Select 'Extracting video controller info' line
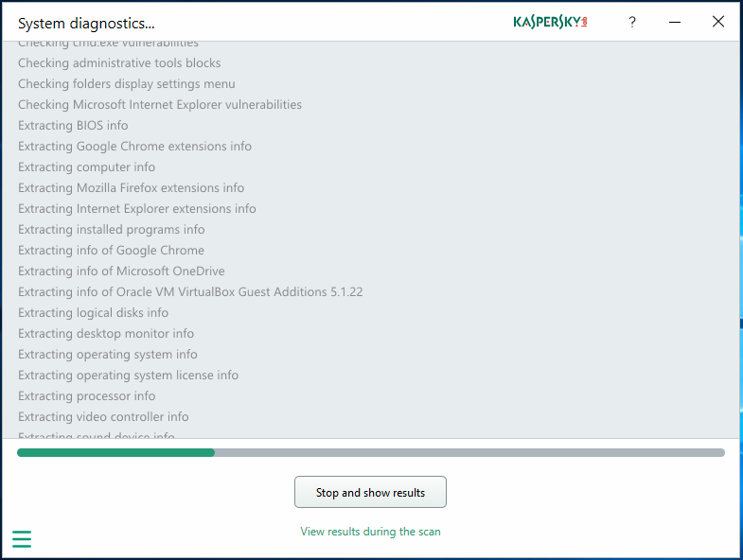Viewport: 743px width, 560px height. 103,417
